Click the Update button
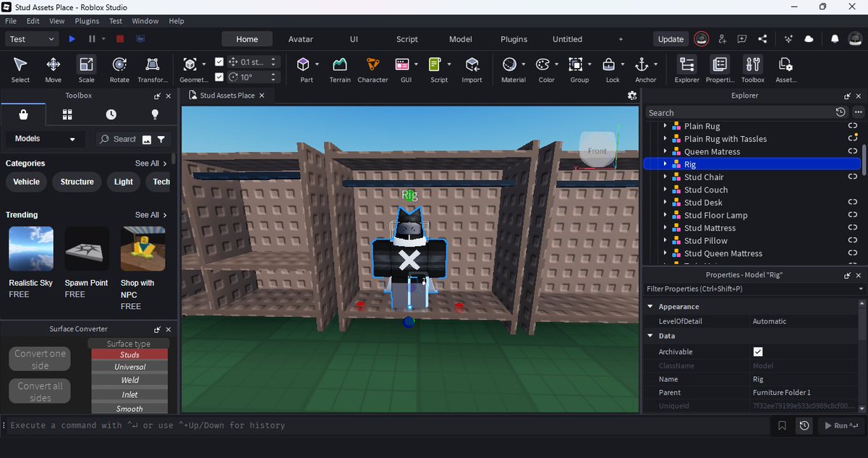The height and width of the screenshot is (458, 868). click(x=671, y=39)
